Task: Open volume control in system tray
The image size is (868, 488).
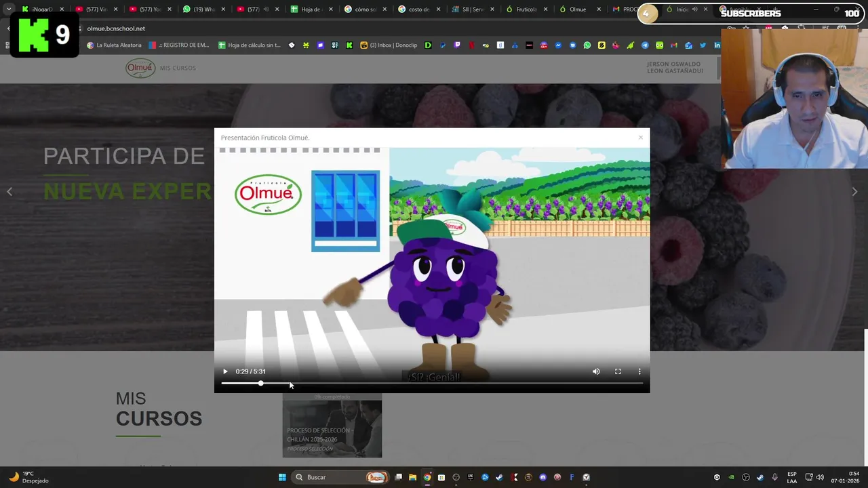Action: click(x=819, y=477)
